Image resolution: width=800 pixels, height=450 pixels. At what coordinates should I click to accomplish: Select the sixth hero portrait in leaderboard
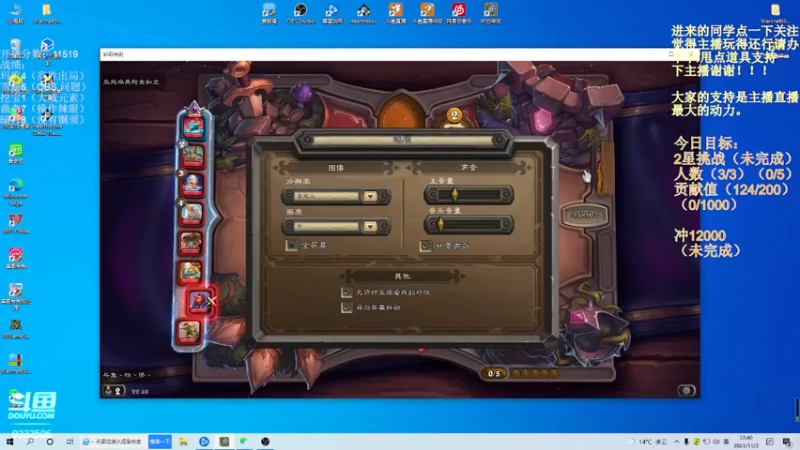pos(190,272)
